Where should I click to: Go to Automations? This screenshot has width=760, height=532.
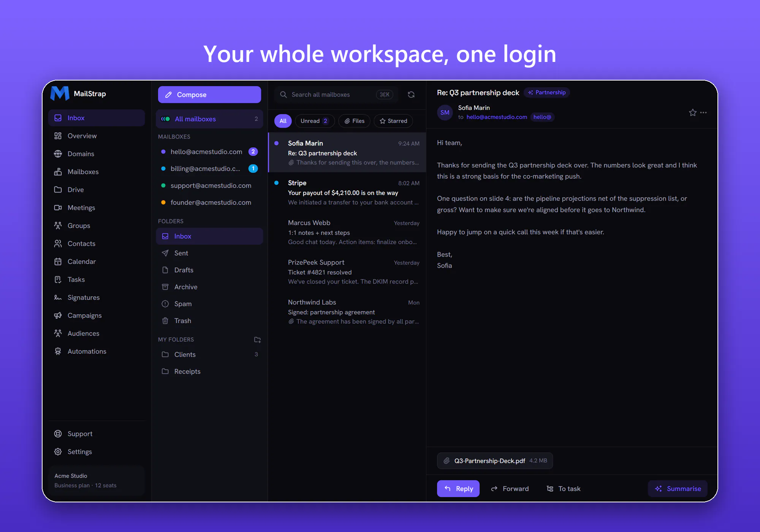(x=97, y=351)
